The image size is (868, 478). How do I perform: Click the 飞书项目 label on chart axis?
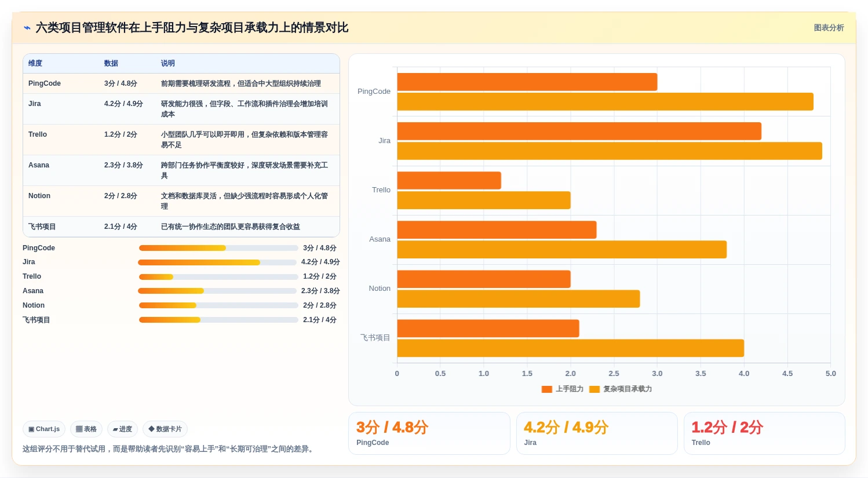tap(375, 338)
